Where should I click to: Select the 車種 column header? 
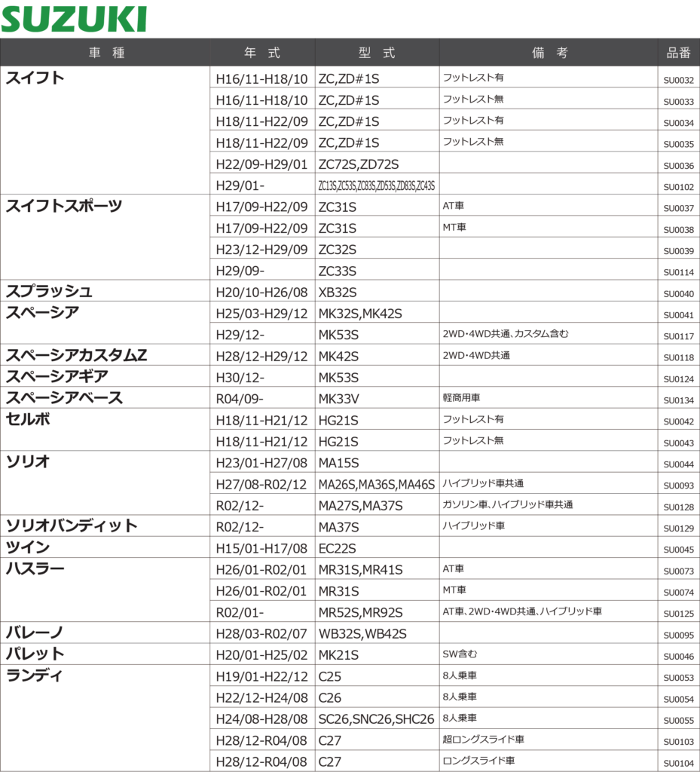pos(106,53)
